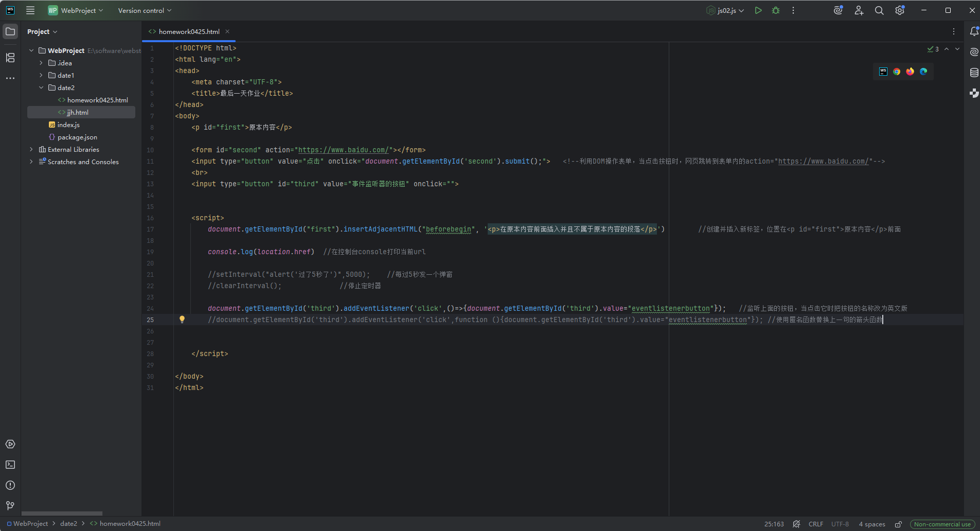980x531 pixels.
Task: Open the Terminal tool window
Action: 10,465
